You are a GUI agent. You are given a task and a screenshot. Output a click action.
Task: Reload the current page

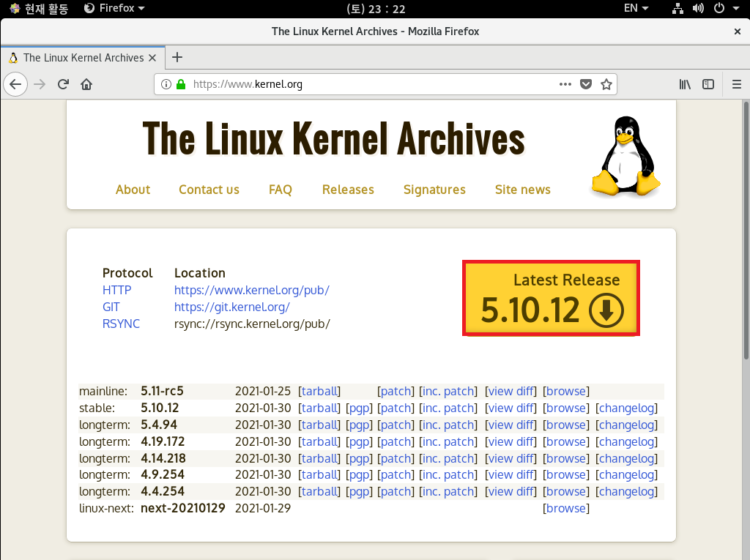pos(63,85)
